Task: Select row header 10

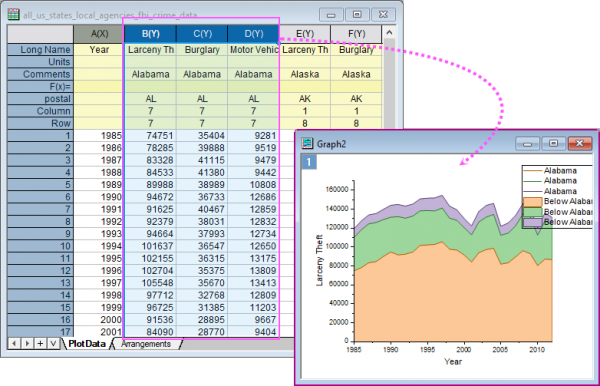Action: 41,246
